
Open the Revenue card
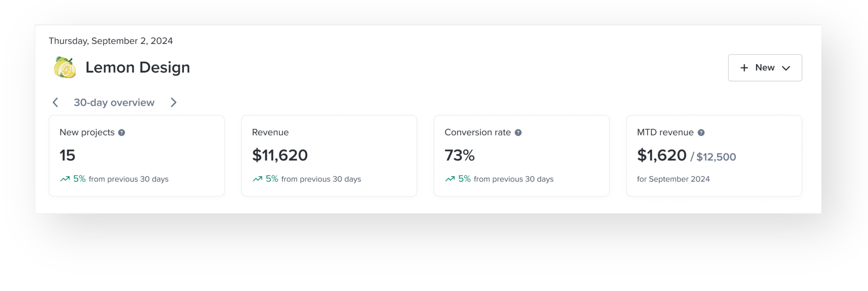(x=329, y=156)
